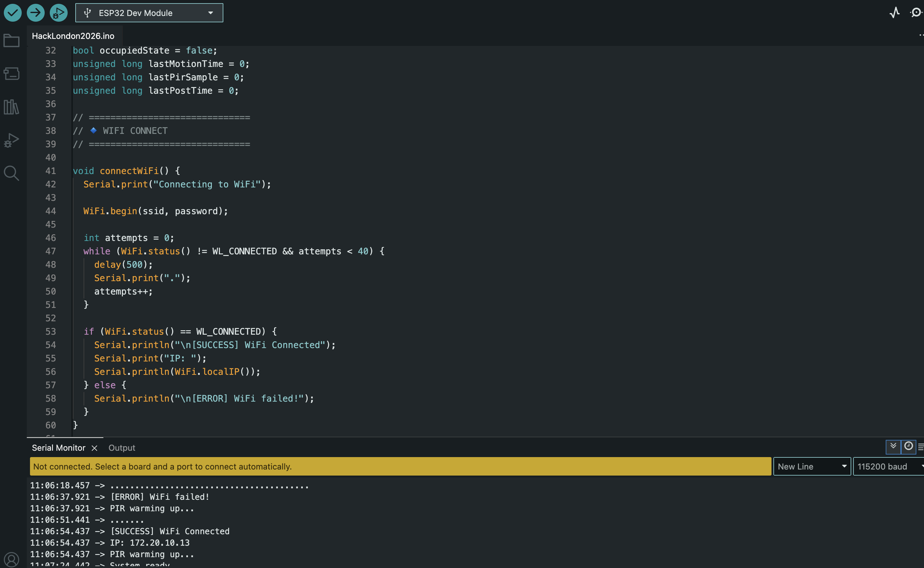Click the Verify sketch checkmark button

pyautogui.click(x=13, y=13)
